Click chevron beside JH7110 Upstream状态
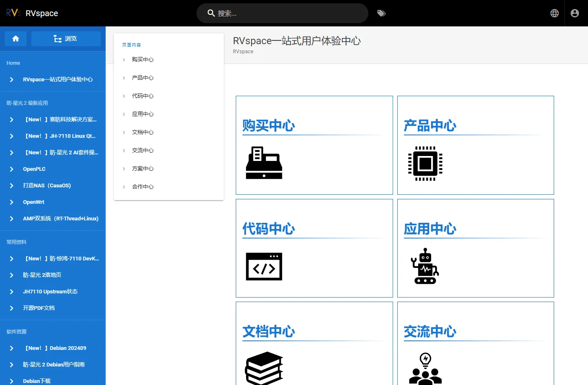The height and width of the screenshot is (385, 588). pyautogui.click(x=12, y=292)
